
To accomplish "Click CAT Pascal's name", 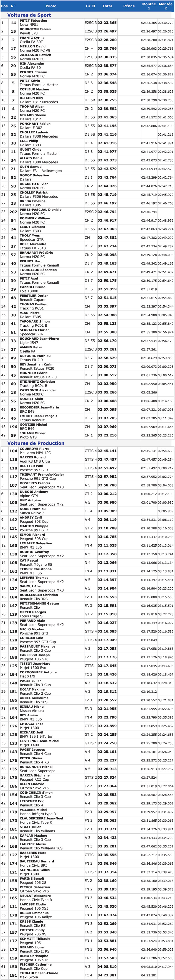I will [29, 561].
